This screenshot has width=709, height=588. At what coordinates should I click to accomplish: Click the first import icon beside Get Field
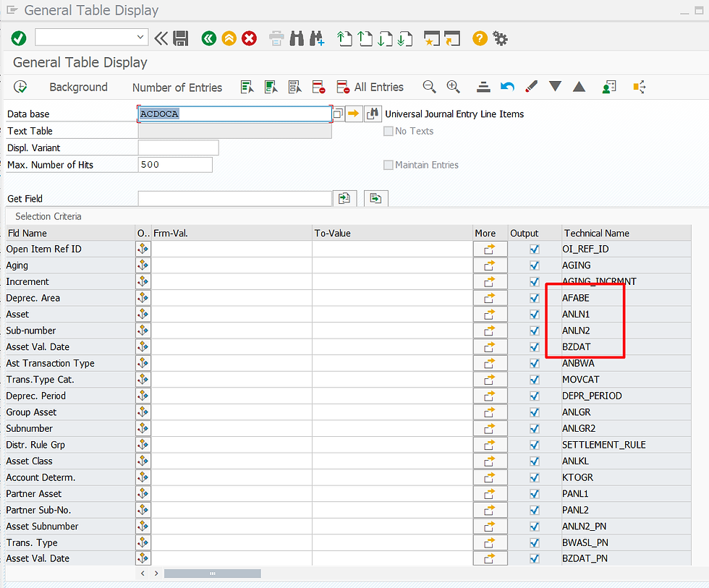(344, 198)
